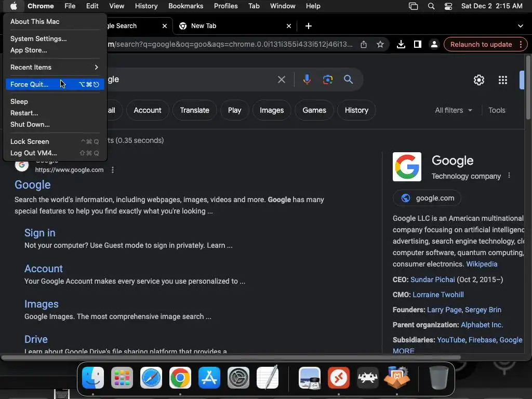
Task: Select System Settings from Apple menu
Action: (55, 38)
